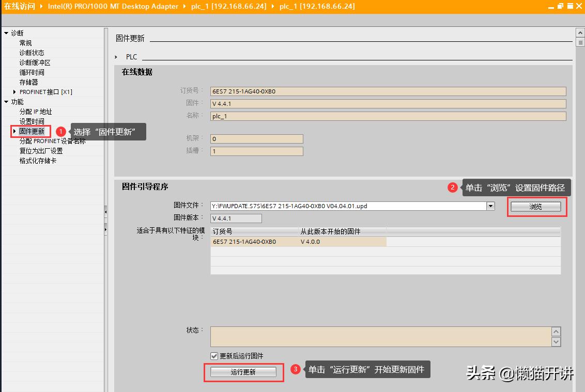Select 固件更新 in the function tree
585x392 pixels.
[31, 131]
